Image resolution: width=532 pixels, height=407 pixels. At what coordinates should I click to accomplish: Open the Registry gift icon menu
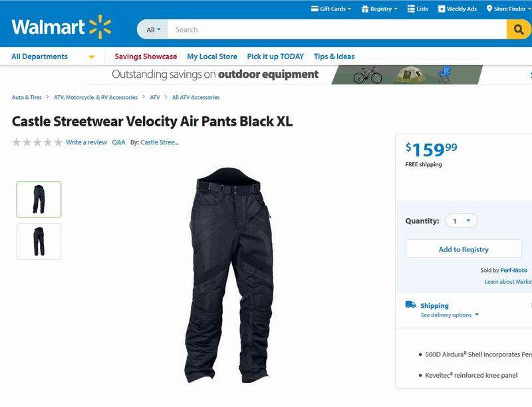tap(365, 9)
